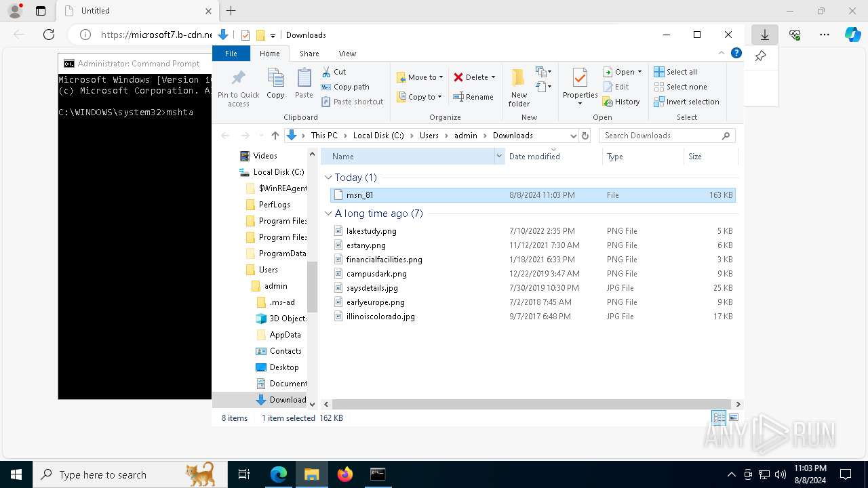Collapse the 'A long time ago' group

coord(328,213)
